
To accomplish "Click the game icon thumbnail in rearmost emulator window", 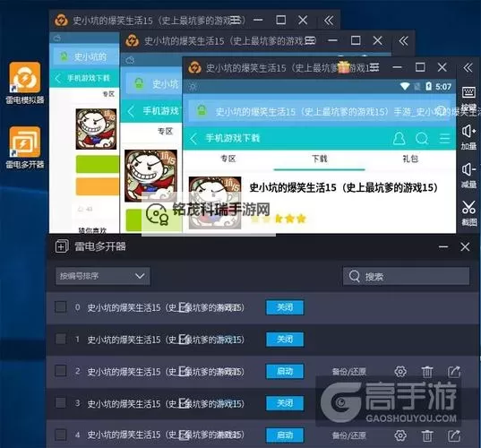I will 96,129.
